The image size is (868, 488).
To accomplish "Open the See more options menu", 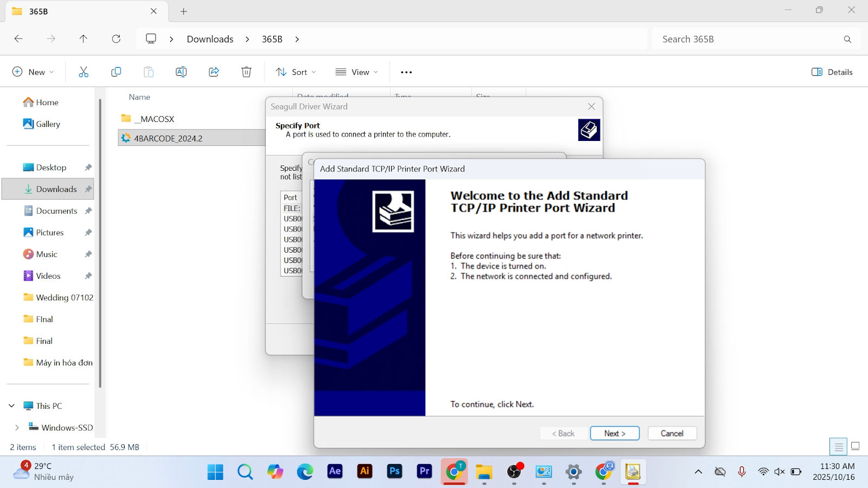I will [x=406, y=72].
